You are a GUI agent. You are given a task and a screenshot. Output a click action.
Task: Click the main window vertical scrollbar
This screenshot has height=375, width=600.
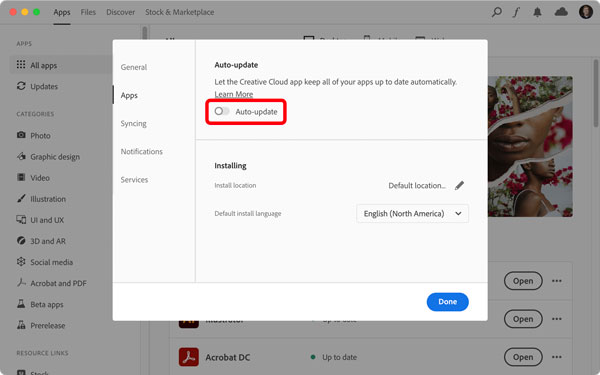click(596, 93)
